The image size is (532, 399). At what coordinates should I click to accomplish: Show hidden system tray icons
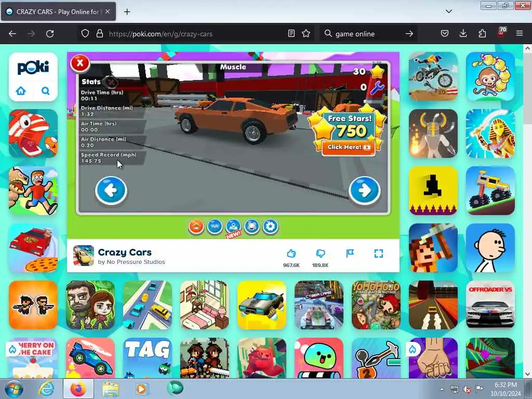(x=442, y=389)
